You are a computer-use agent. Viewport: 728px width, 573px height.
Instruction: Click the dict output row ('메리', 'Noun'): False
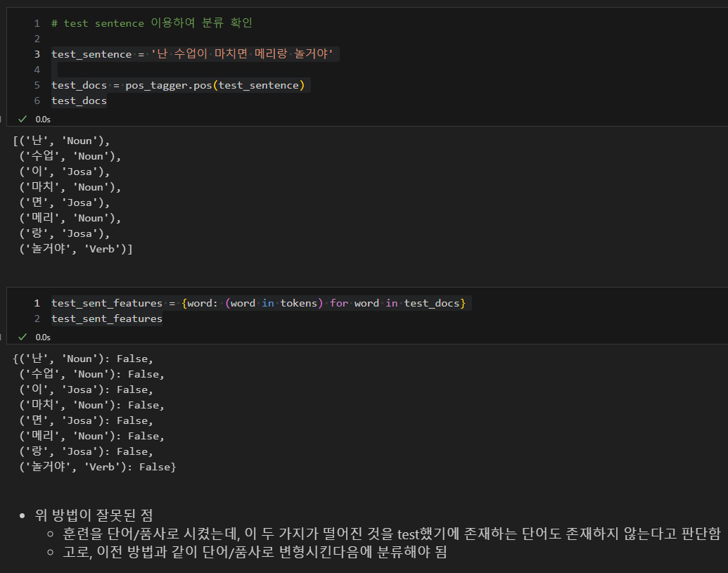(x=91, y=436)
